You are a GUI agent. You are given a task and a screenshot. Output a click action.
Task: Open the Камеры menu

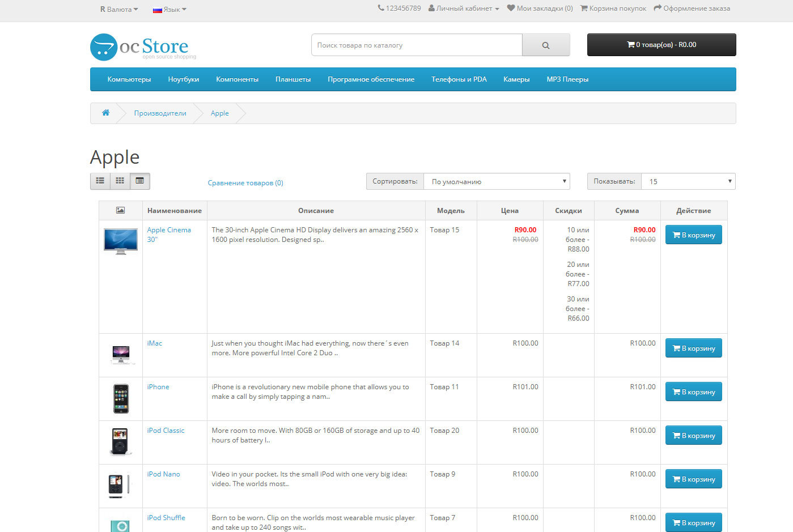click(516, 79)
